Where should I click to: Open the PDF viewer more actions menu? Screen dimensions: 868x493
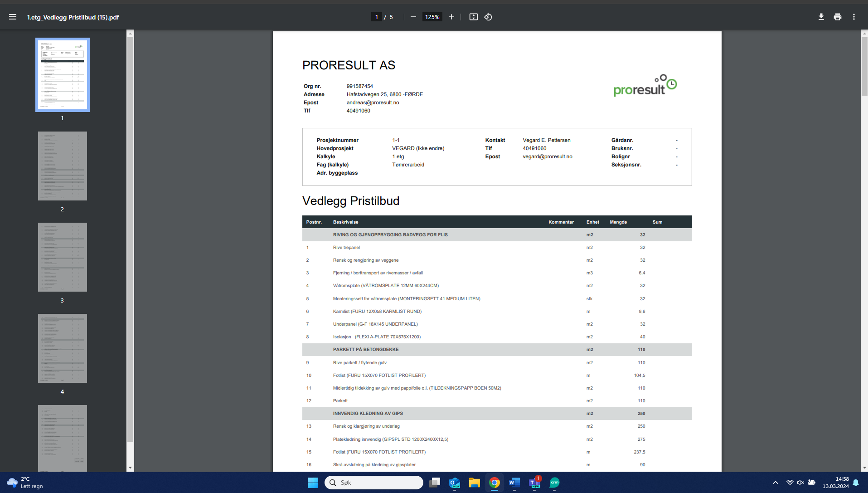click(854, 17)
